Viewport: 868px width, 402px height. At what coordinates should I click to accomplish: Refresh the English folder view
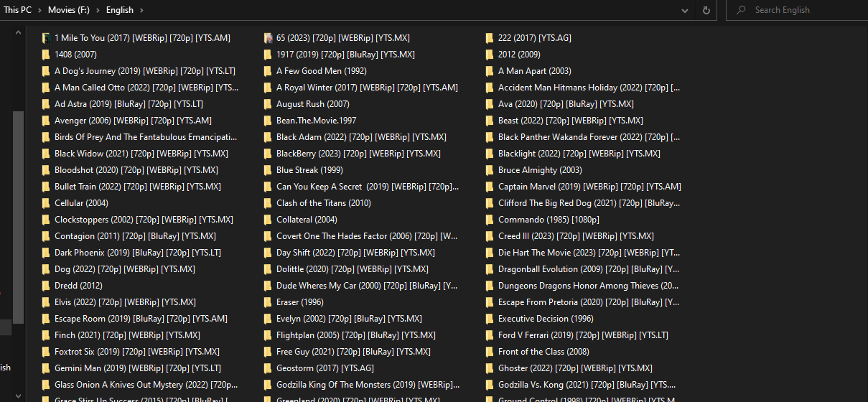pyautogui.click(x=706, y=10)
